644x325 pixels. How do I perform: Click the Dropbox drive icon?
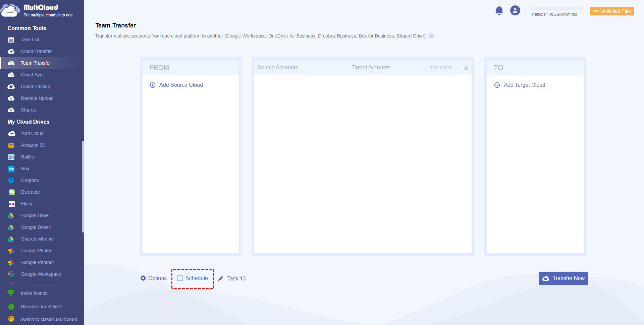coord(11,181)
